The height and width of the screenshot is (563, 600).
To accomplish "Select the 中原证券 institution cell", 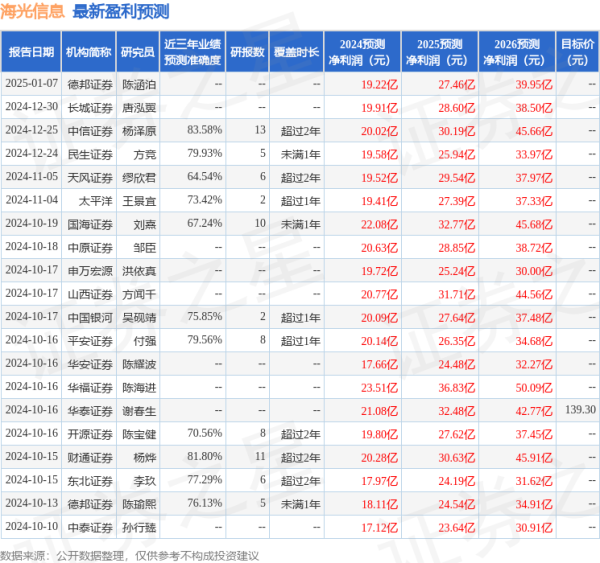I will coord(90,248).
